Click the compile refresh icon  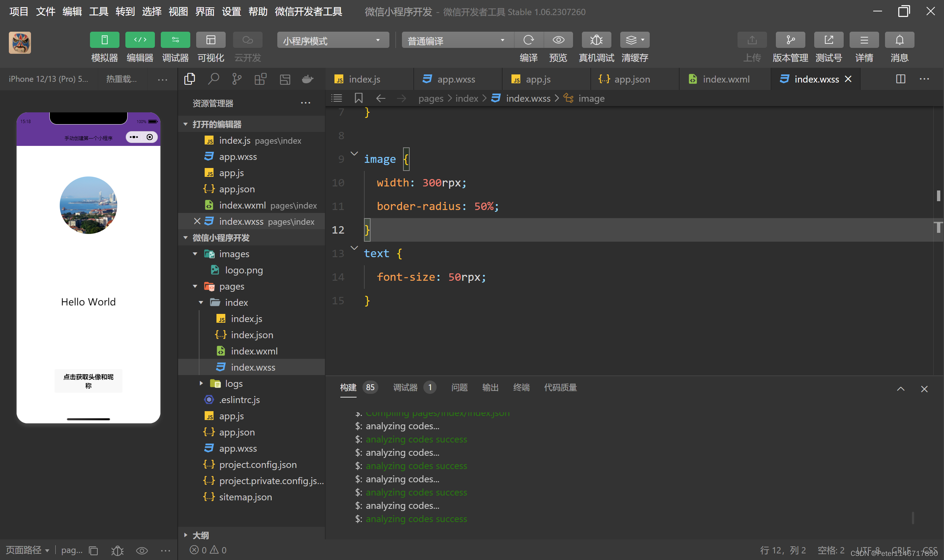click(529, 40)
